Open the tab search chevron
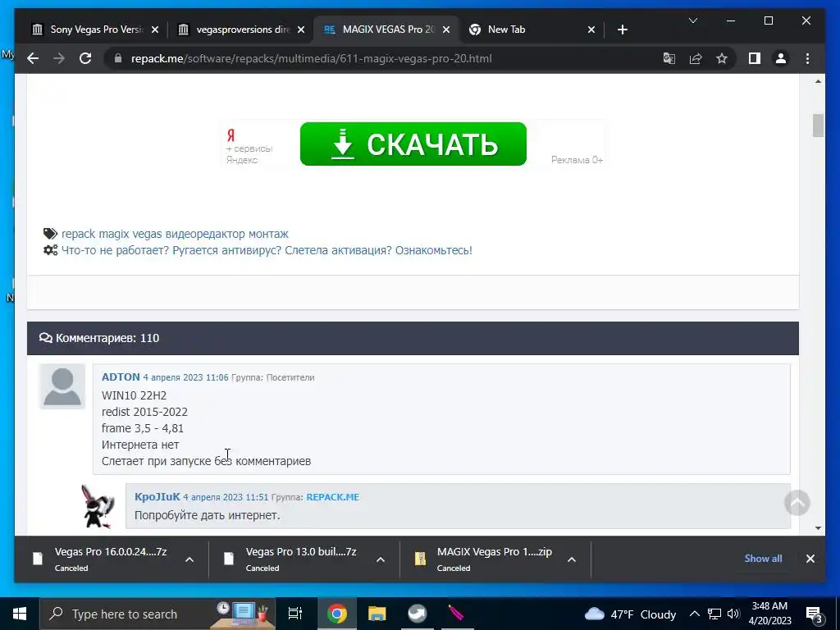840x630 pixels. (692, 21)
